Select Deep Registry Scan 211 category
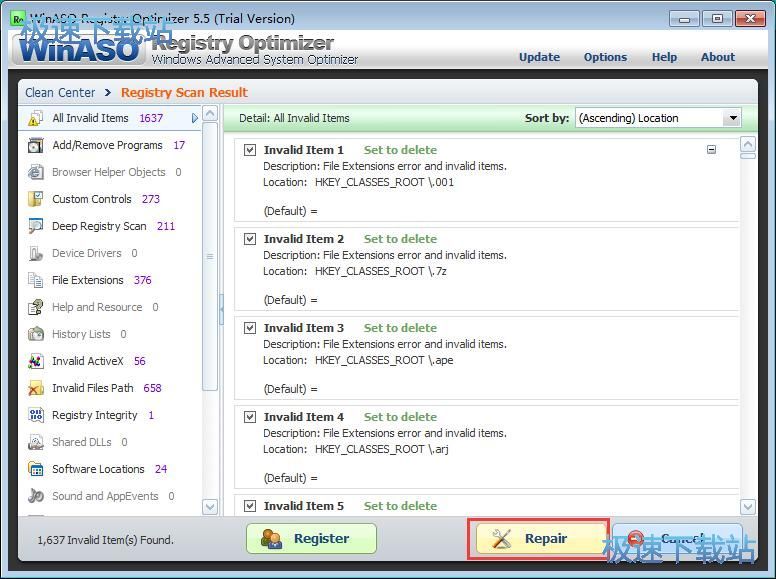 pyautogui.click(x=110, y=226)
